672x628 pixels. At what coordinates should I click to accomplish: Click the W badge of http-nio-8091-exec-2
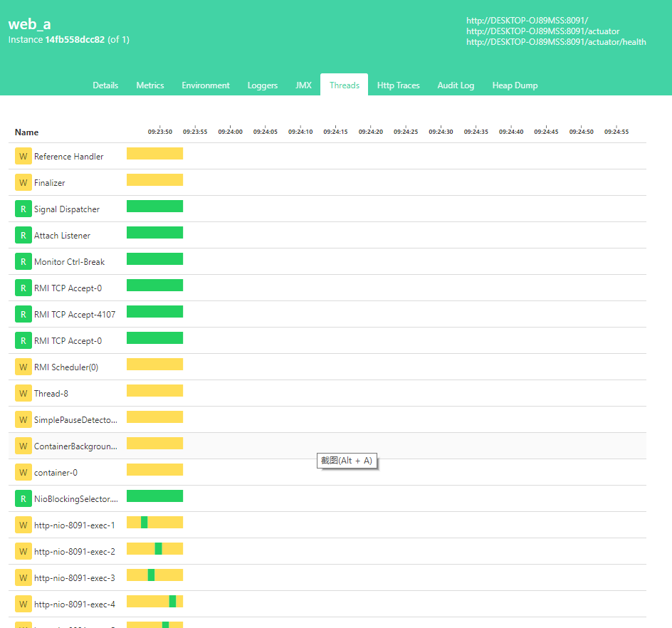pos(23,552)
